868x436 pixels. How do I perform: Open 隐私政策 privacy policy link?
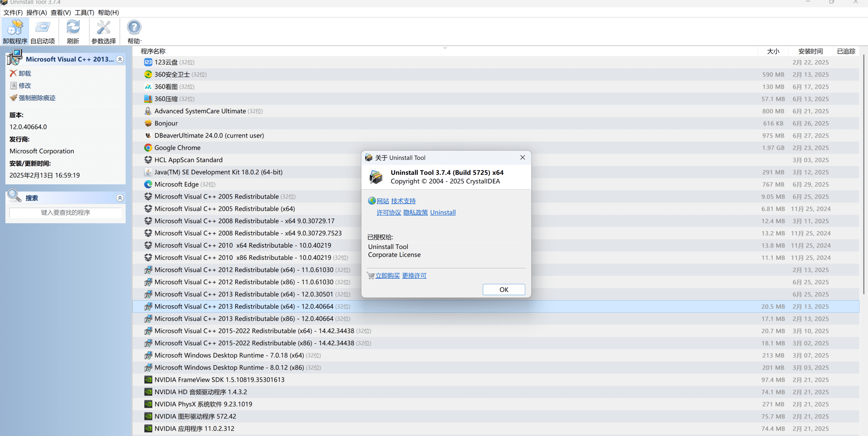click(x=415, y=212)
